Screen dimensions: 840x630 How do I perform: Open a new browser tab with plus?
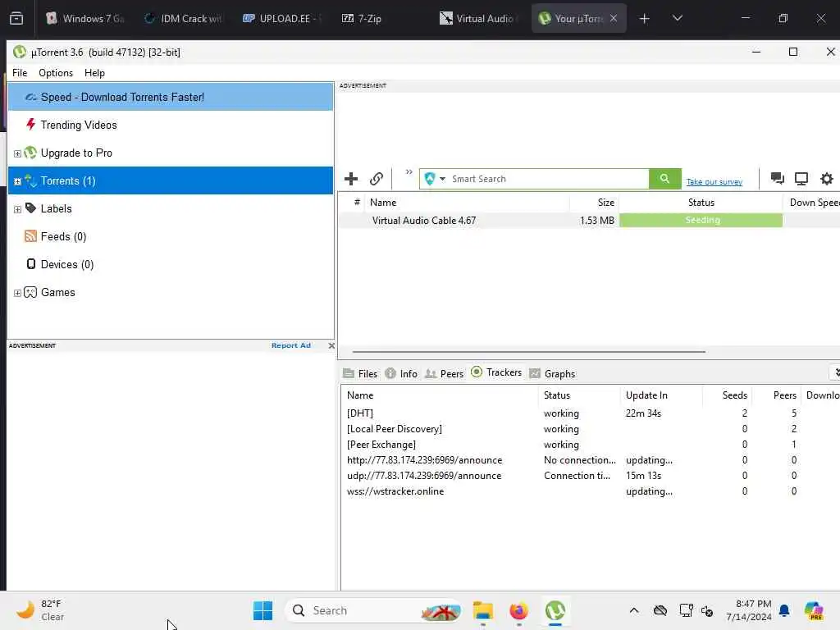[x=645, y=19]
